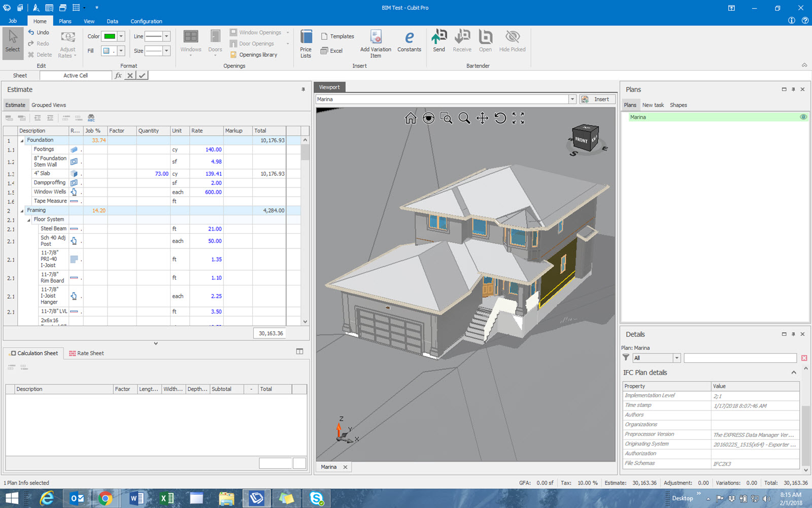Click the Insert button beside plan dropdown
The image size is (812, 508).
[597, 100]
